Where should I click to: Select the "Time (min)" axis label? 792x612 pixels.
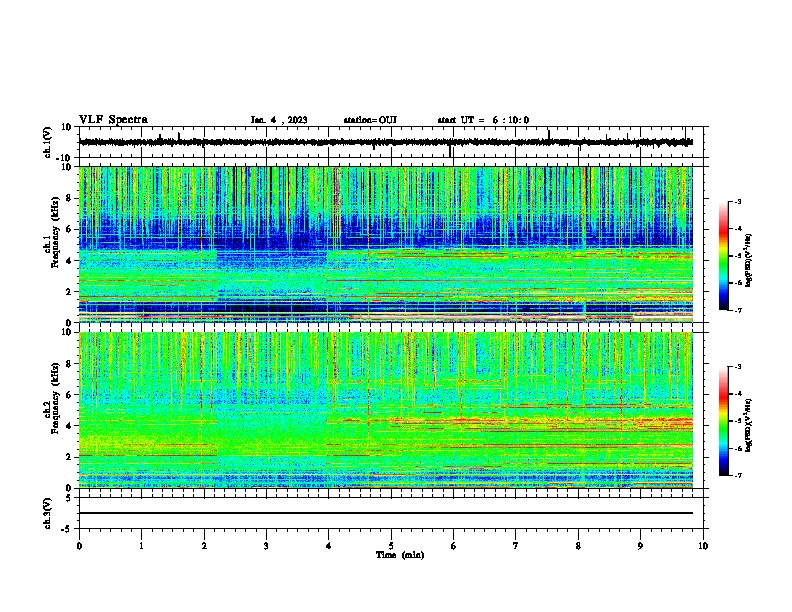(400, 555)
